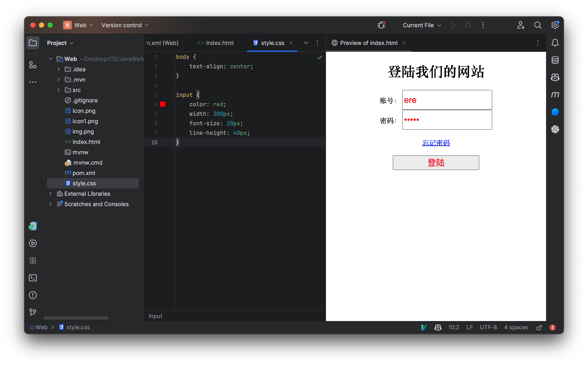Open the Version Control commit icon
This screenshot has width=588, height=366.
click(33, 312)
